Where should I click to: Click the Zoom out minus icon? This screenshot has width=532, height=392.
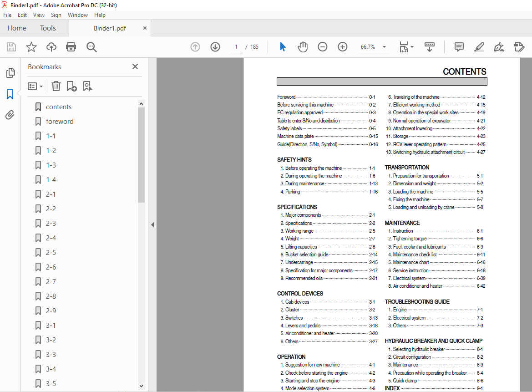[x=323, y=47]
